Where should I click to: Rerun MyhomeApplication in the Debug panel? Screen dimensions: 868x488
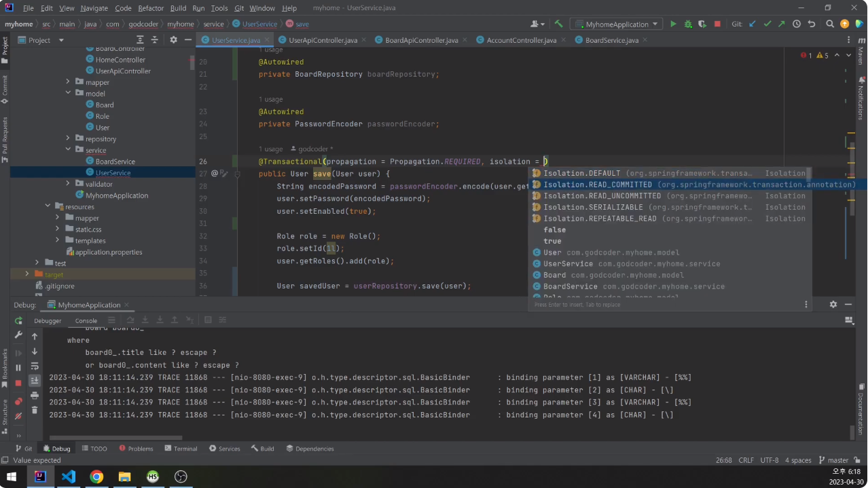pos(18,320)
